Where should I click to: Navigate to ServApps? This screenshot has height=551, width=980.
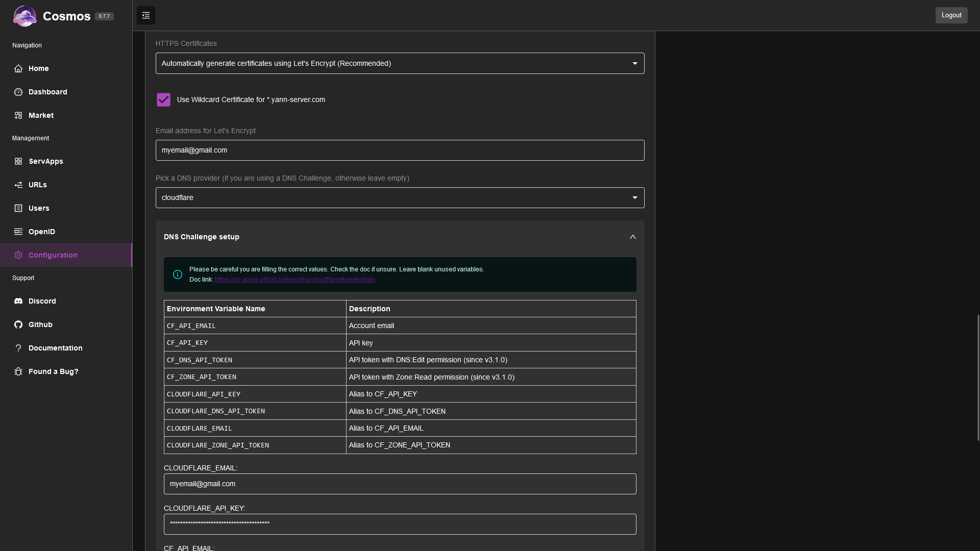click(x=66, y=161)
